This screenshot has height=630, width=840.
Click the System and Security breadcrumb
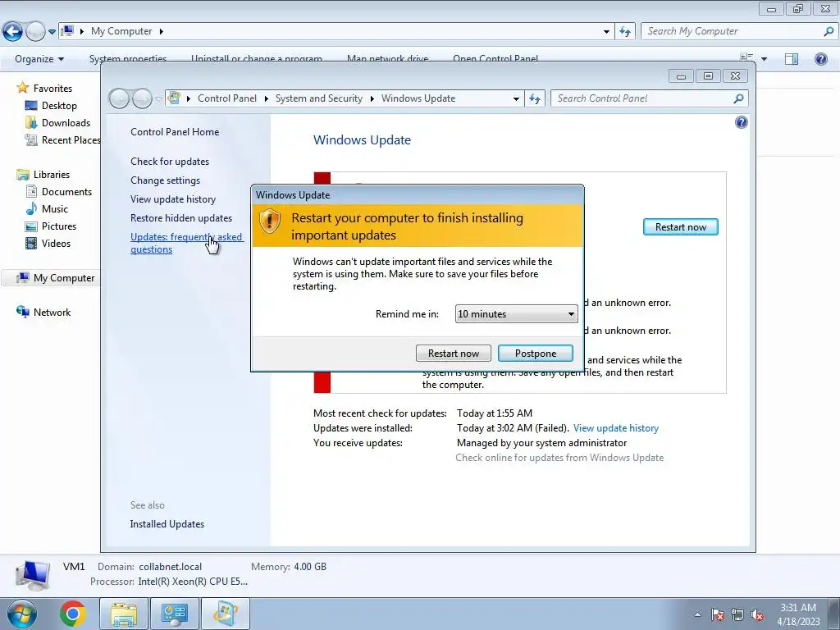(319, 98)
